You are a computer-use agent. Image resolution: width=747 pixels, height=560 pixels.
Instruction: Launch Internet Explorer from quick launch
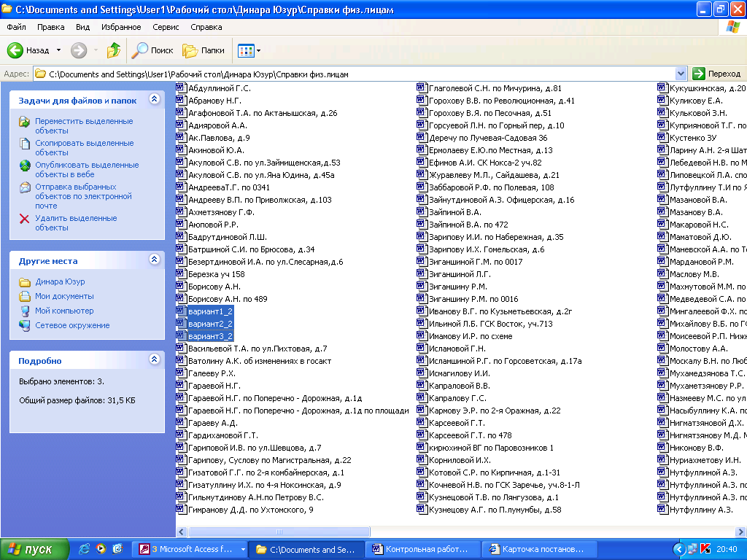tap(85, 549)
